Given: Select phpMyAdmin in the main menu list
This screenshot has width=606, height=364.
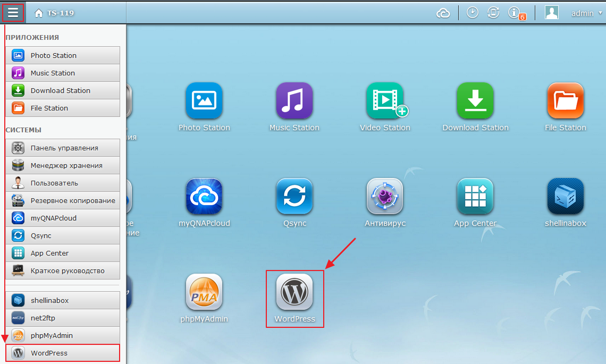Looking at the screenshot, I should click(x=63, y=335).
